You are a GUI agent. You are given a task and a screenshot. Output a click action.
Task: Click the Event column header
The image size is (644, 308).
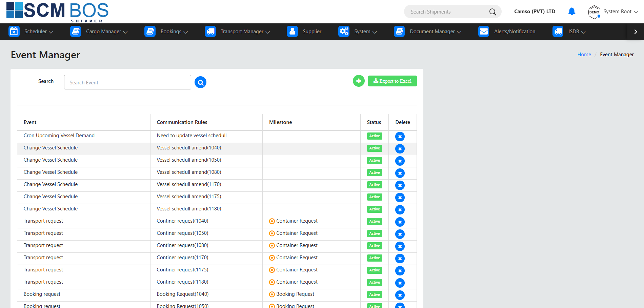[30, 122]
